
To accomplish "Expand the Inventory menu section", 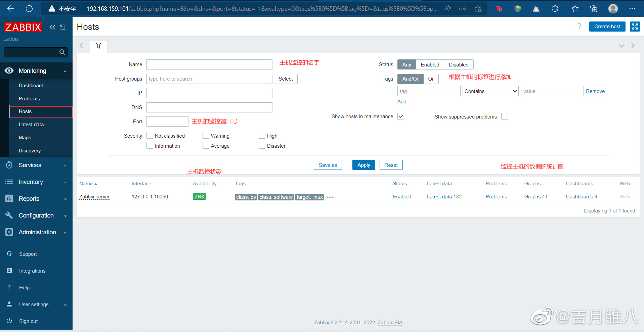I will pos(36,182).
